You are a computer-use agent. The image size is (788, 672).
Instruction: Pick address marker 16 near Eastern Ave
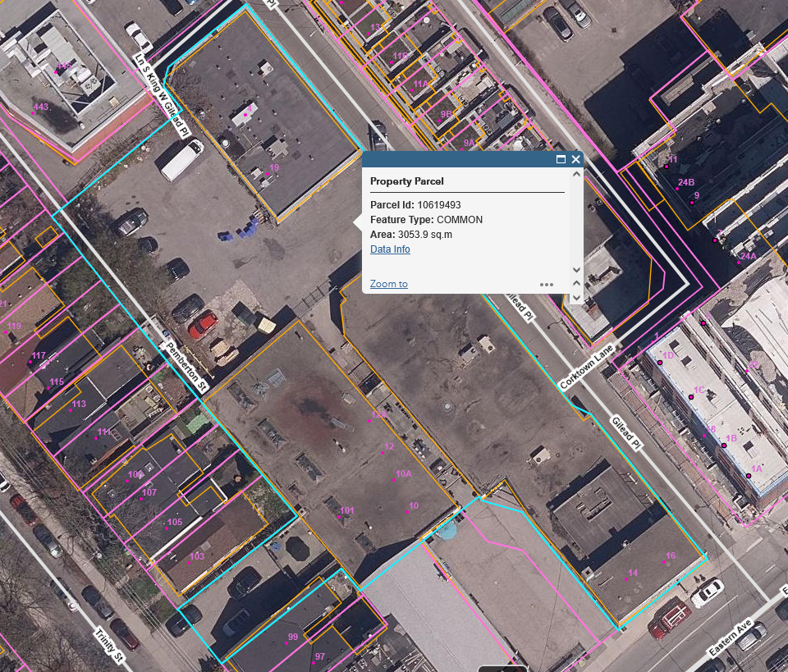pos(663,563)
